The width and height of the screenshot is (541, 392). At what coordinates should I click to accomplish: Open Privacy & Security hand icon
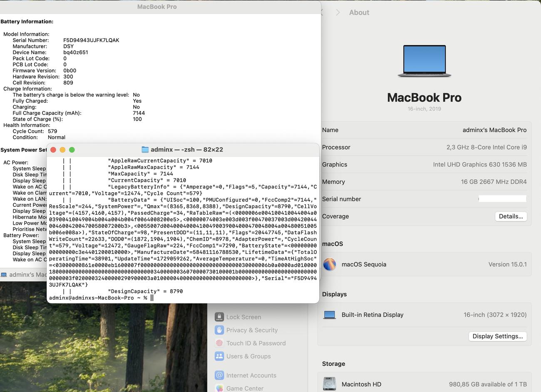point(219,330)
